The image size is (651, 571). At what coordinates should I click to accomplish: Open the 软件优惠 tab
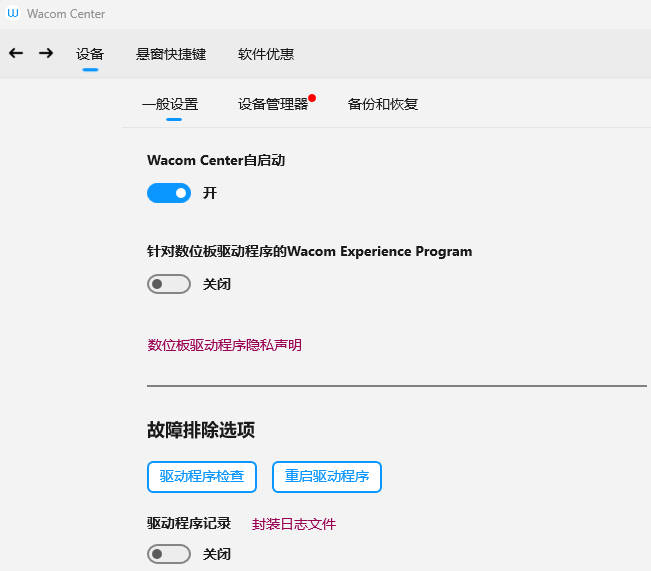click(x=266, y=54)
